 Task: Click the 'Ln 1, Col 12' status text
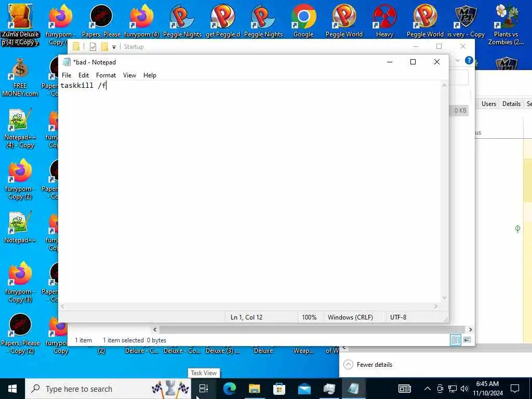(247, 317)
